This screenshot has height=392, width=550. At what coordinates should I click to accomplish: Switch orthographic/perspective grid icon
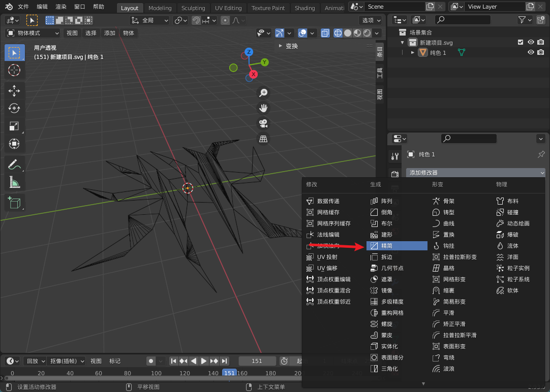coord(263,139)
